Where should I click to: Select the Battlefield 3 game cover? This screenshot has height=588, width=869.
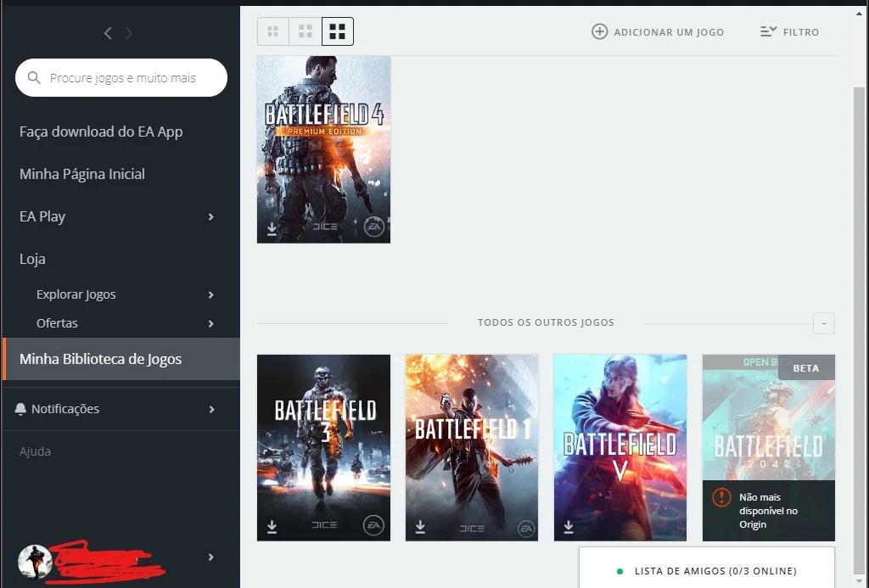323,448
